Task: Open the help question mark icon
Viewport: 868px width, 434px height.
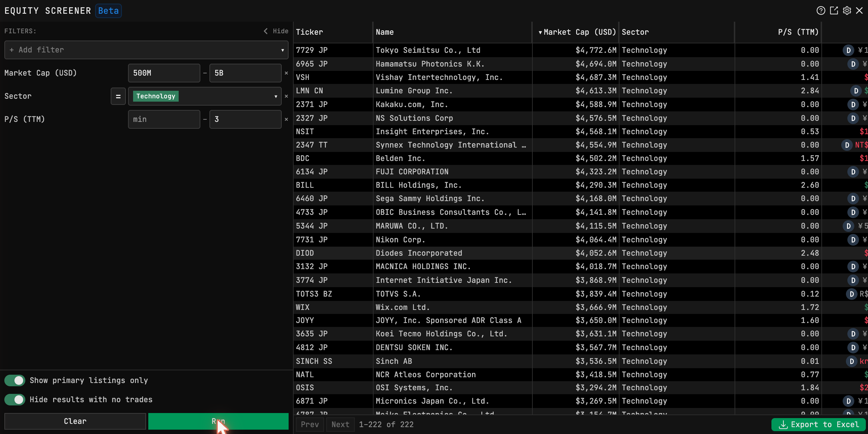Action: pos(821,10)
